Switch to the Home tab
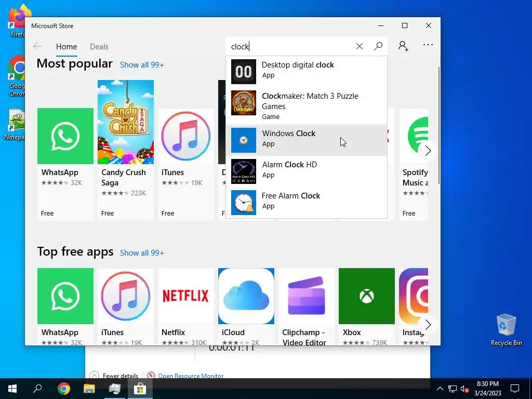The width and height of the screenshot is (532, 399). click(x=66, y=46)
